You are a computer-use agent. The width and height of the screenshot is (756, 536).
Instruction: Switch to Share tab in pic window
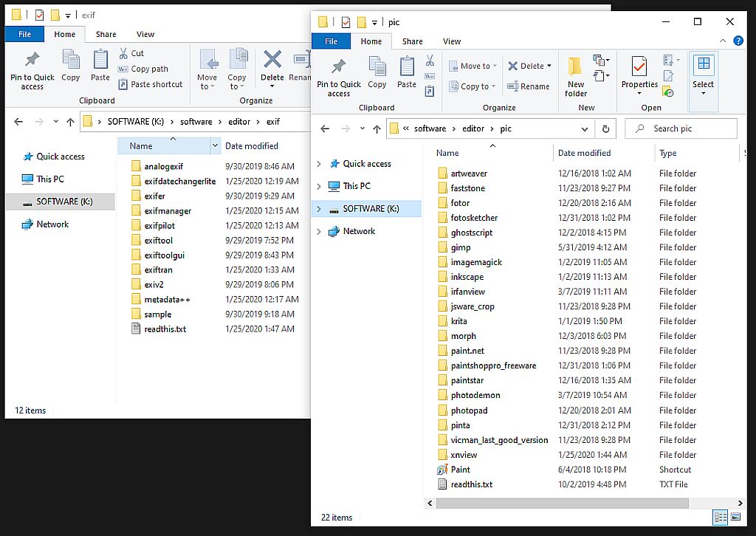click(x=413, y=41)
